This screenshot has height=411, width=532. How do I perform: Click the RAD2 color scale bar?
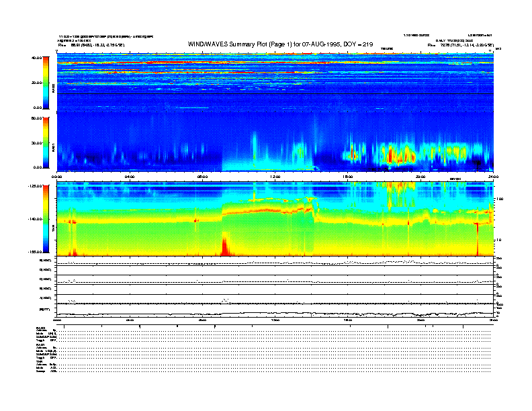[46, 83]
